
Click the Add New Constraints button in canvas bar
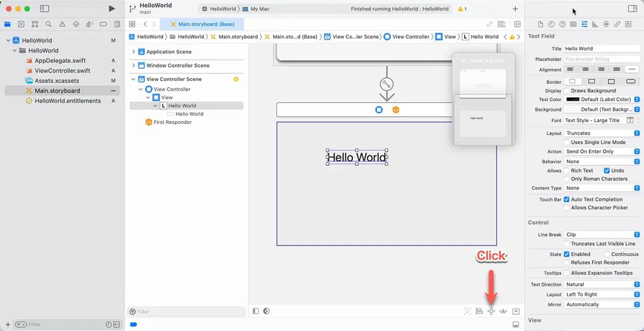point(491,311)
